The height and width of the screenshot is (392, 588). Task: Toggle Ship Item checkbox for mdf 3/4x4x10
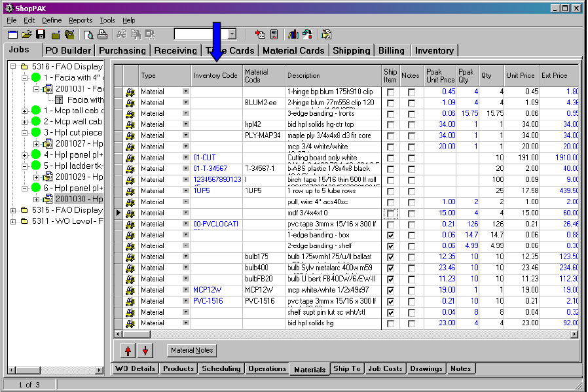coord(390,213)
